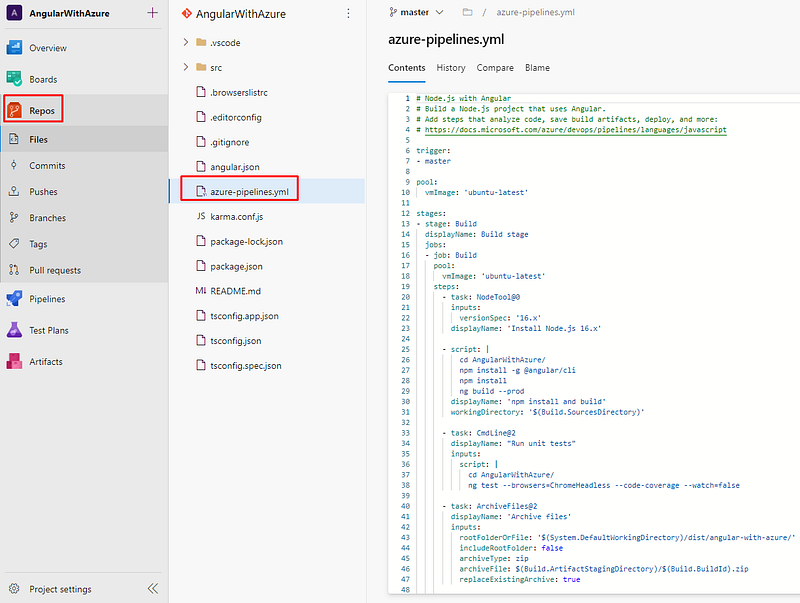Expand the src folder chevron
Screen dimensions: 800x603
pos(186,67)
